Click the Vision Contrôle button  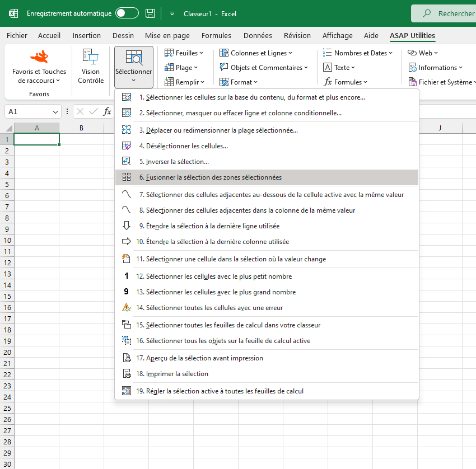click(91, 67)
